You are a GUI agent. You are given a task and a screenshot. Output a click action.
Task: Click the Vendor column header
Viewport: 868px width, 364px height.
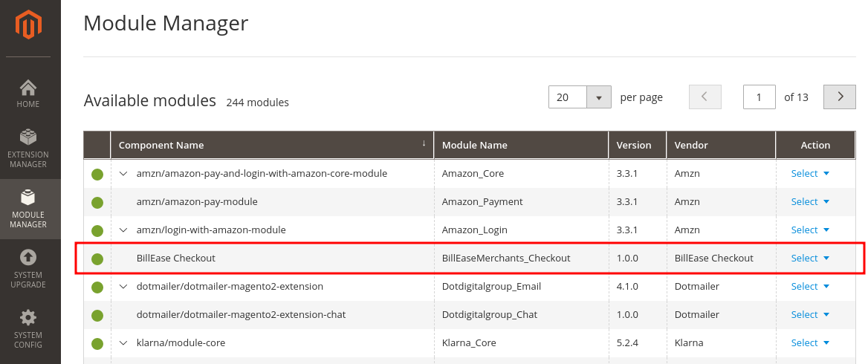coord(721,145)
